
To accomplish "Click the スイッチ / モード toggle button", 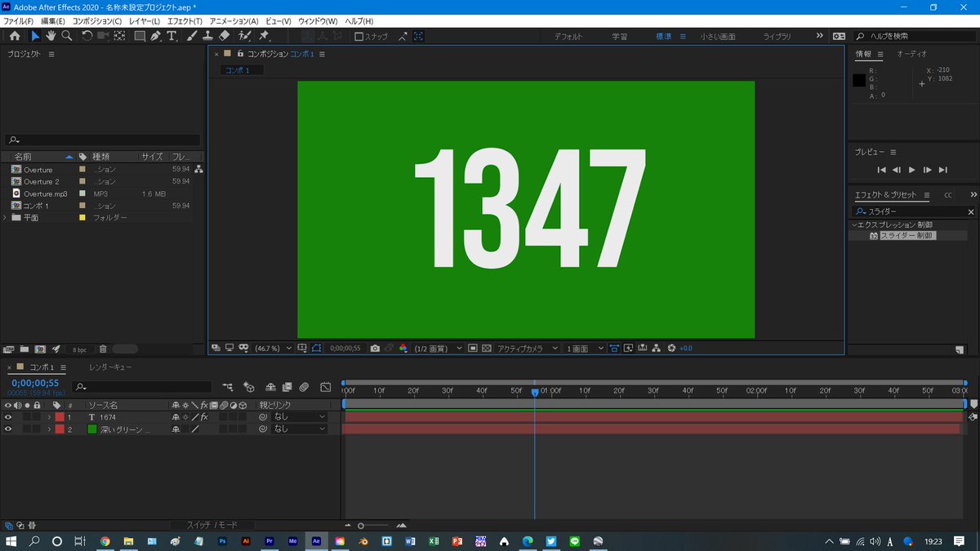I will [212, 525].
